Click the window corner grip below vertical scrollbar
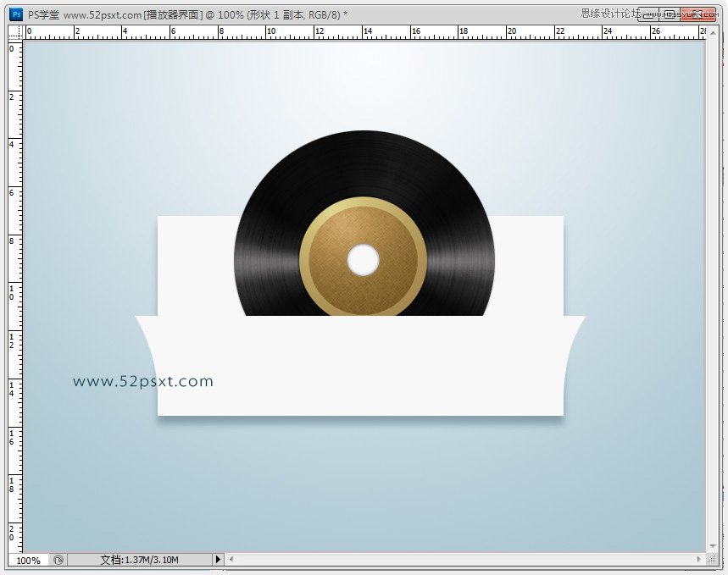 pyautogui.click(x=712, y=559)
